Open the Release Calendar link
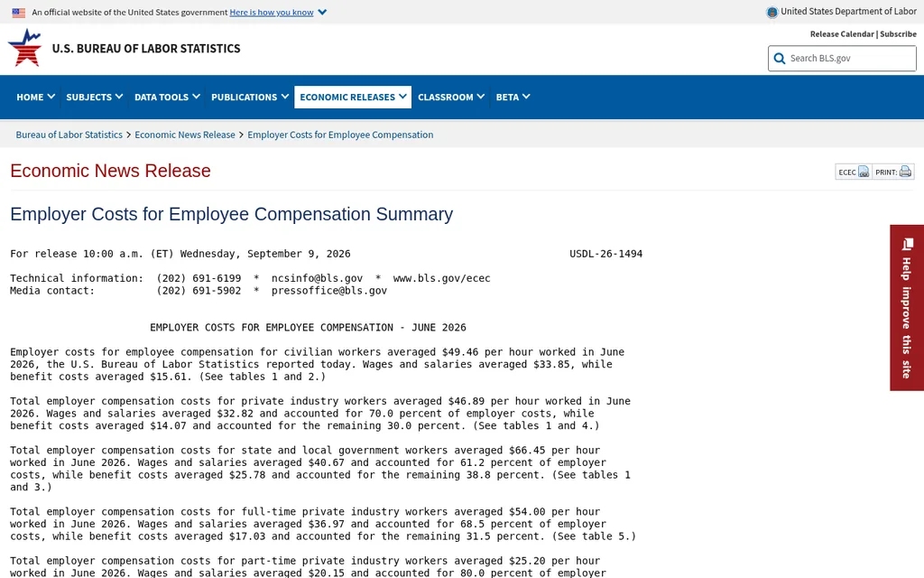 coord(842,34)
